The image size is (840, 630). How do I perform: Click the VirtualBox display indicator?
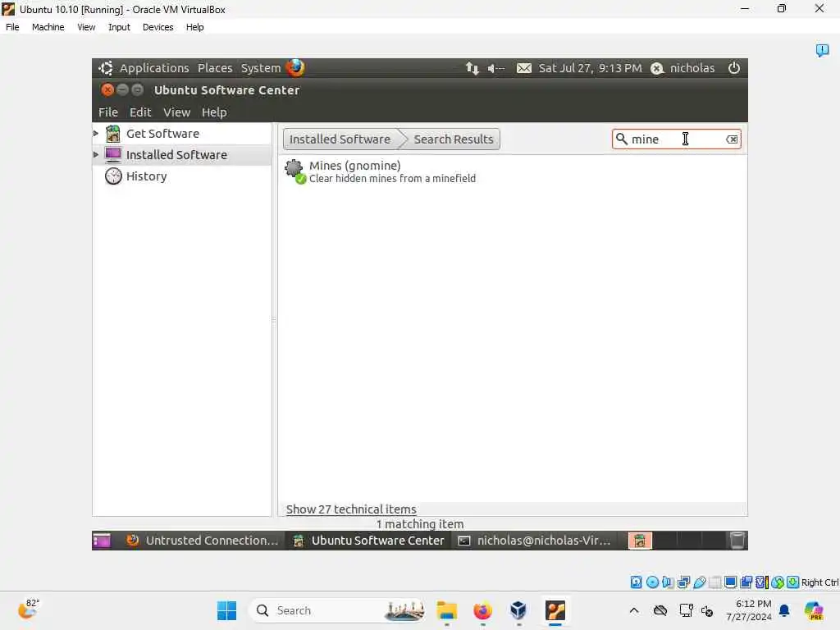coord(730,582)
